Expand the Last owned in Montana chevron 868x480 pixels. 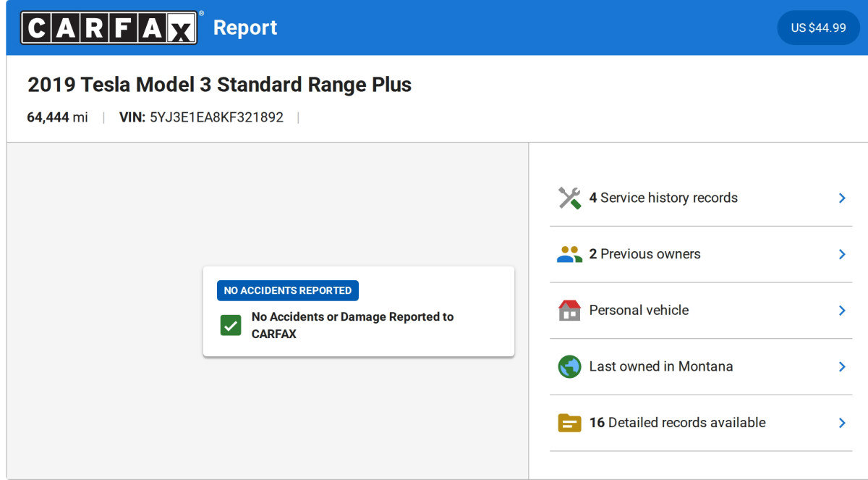842,366
